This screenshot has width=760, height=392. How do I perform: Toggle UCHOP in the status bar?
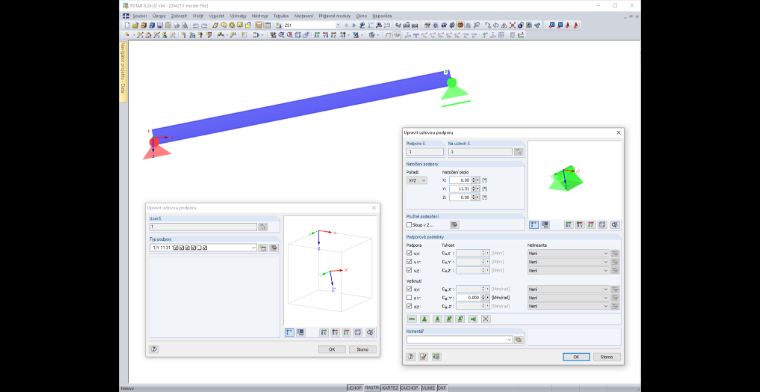click(x=355, y=388)
